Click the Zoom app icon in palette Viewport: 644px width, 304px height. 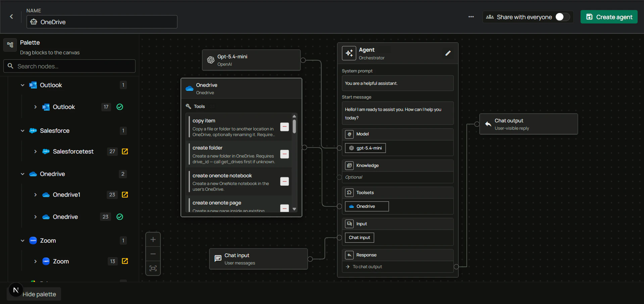pyautogui.click(x=33, y=241)
